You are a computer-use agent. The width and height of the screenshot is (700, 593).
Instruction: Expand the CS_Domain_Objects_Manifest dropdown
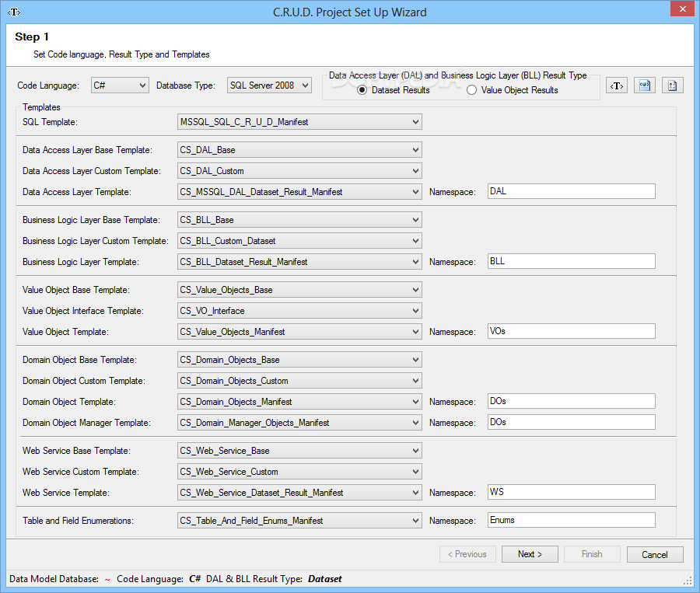coord(299,402)
